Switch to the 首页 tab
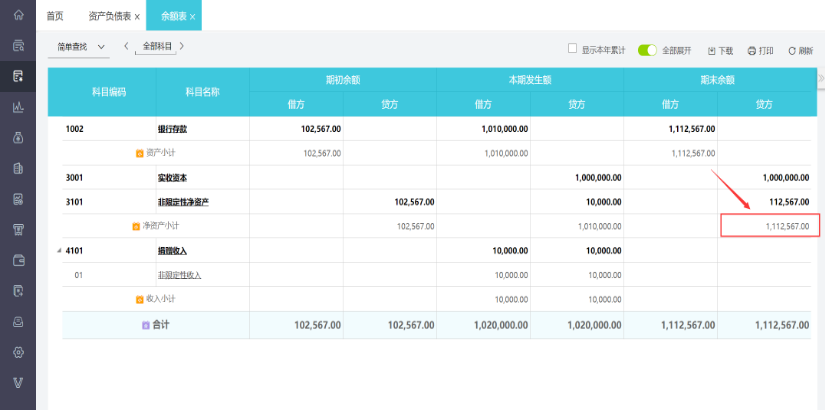The width and height of the screenshot is (825, 410). click(55, 16)
